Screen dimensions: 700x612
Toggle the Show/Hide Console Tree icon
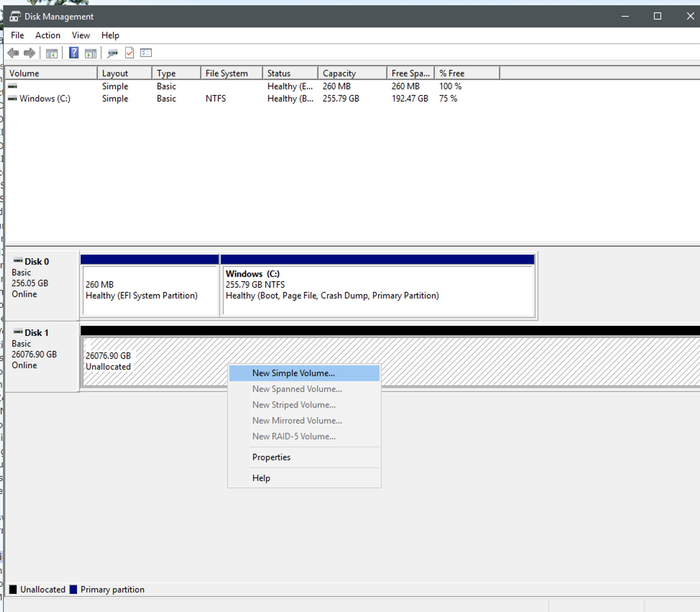tap(52, 53)
